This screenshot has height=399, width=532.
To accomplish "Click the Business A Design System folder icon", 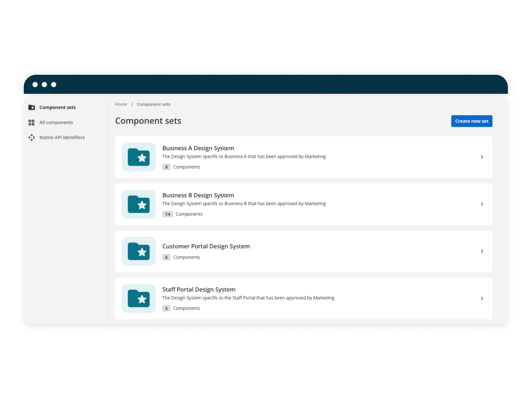I will coord(139,157).
